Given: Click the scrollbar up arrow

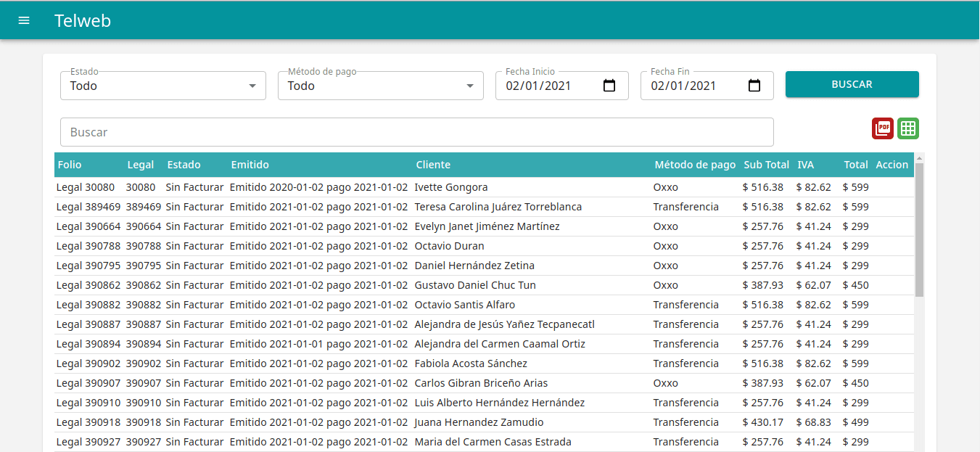Looking at the screenshot, I should (x=919, y=157).
